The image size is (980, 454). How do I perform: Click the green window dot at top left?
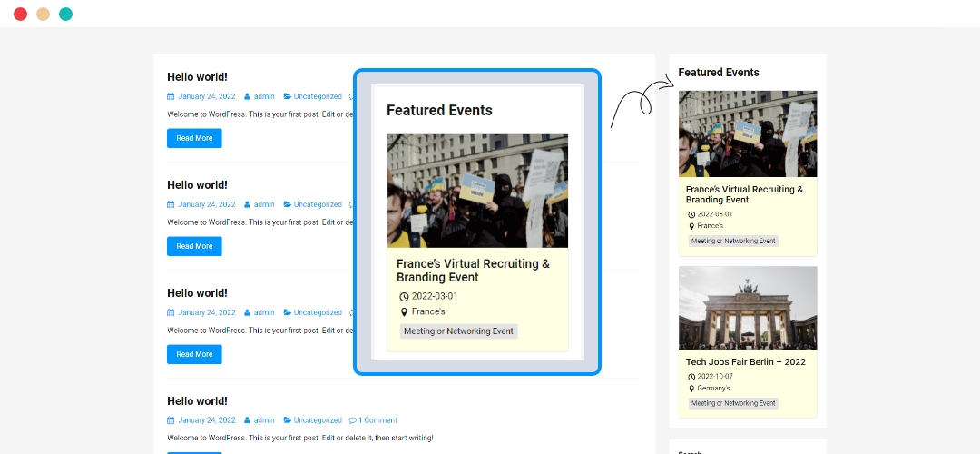point(65,14)
